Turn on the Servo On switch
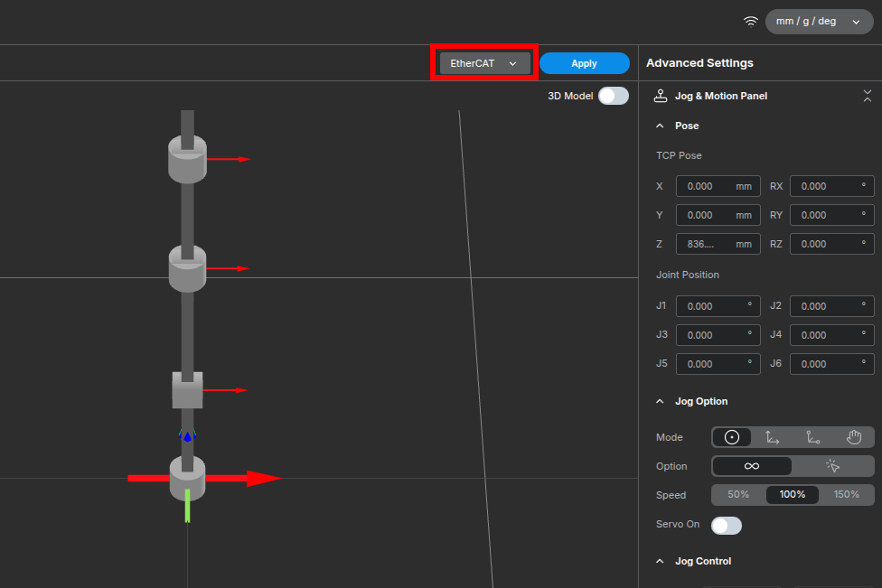The height and width of the screenshot is (588, 882). [x=727, y=525]
